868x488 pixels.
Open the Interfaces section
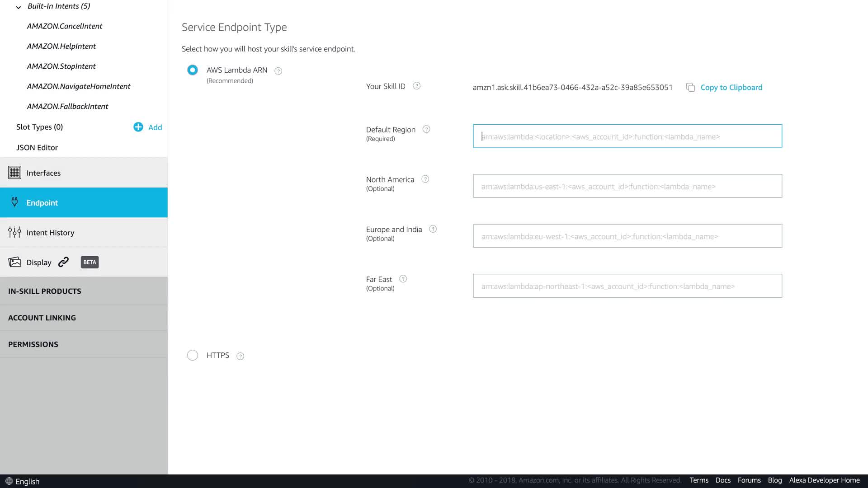click(43, 173)
